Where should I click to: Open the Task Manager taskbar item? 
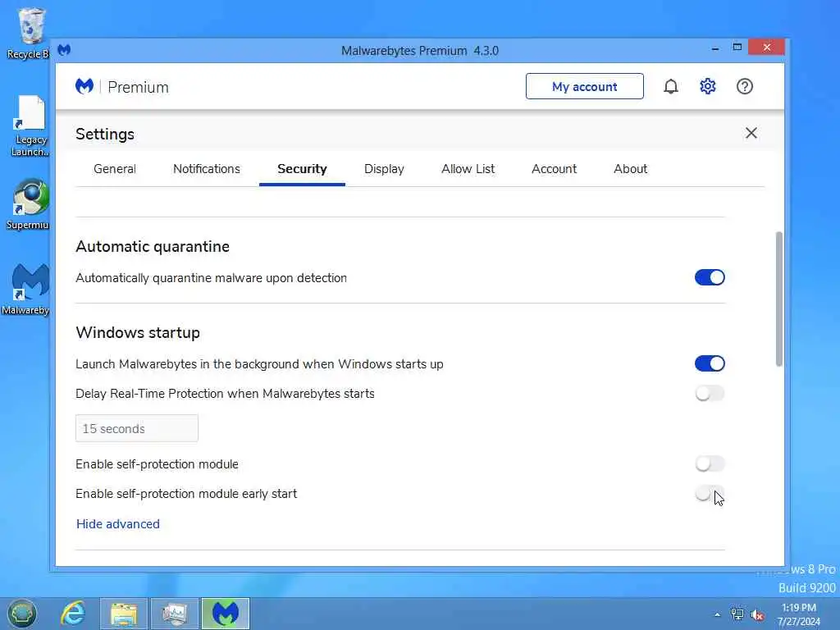point(175,614)
